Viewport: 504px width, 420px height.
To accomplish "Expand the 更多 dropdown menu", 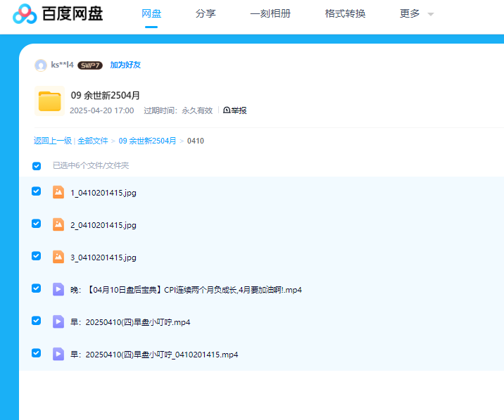I will point(416,14).
